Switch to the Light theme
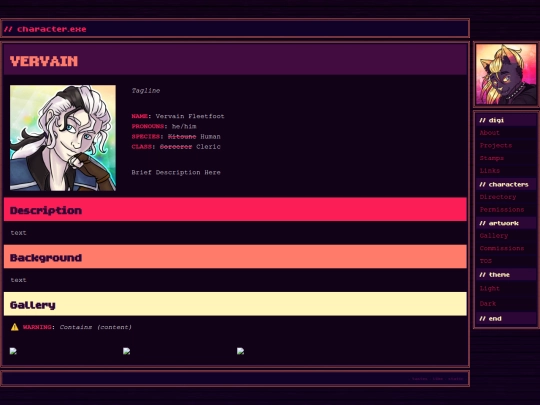This screenshot has height=405, width=540. pyautogui.click(x=489, y=289)
